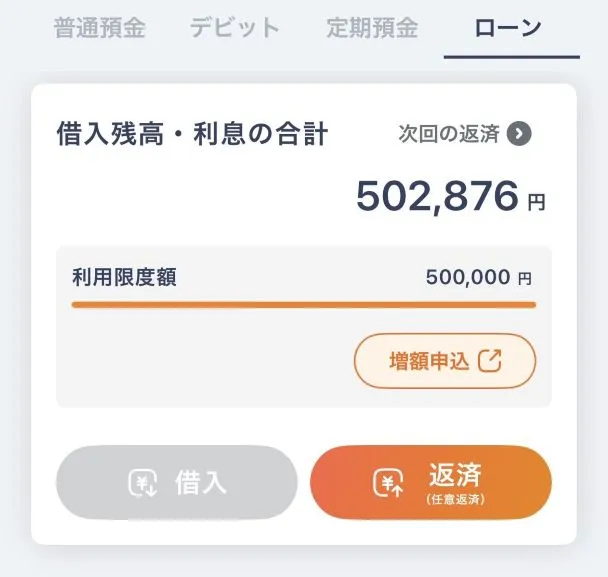Switch to the 普通預金 tab
Image resolution: width=608 pixels, height=577 pixels.
99,28
